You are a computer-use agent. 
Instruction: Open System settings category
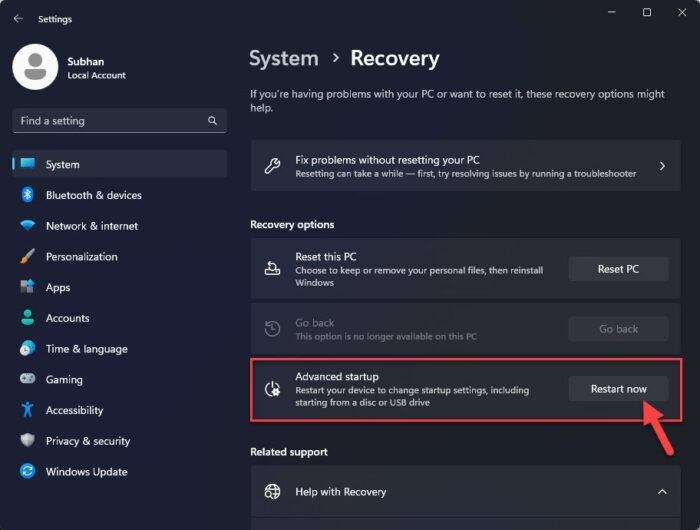pyautogui.click(x=120, y=164)
